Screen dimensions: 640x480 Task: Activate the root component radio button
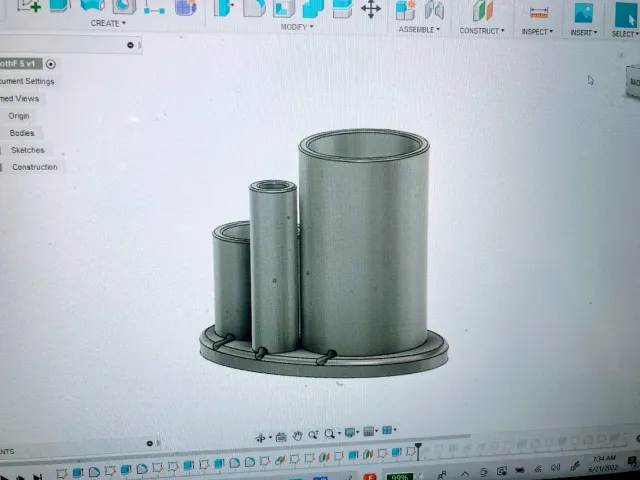(51, 64)
